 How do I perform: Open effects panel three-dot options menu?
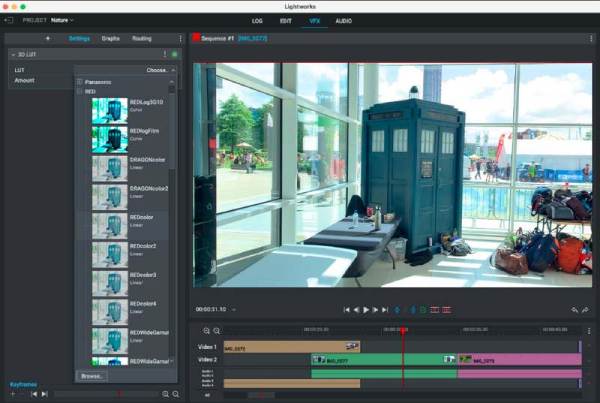181,39
